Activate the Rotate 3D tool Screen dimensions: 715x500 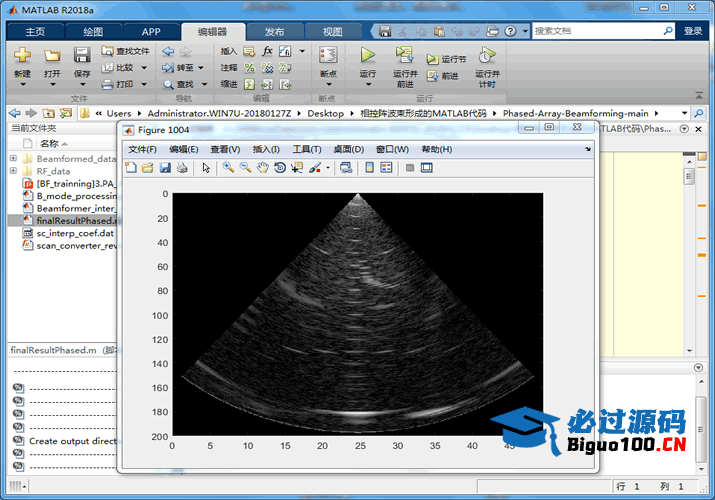point(279,168)
